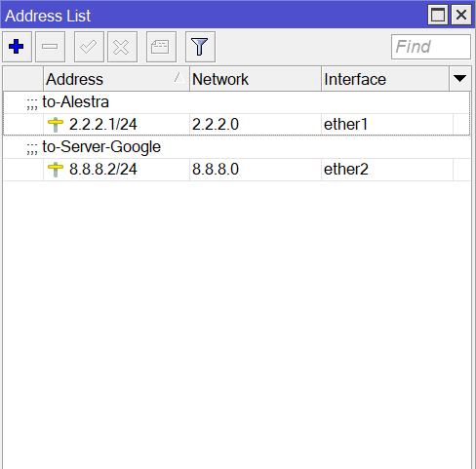This screenshot has height=469, width=476.
Task: Select the to-Alestra comment row
Action: (237, 102)
